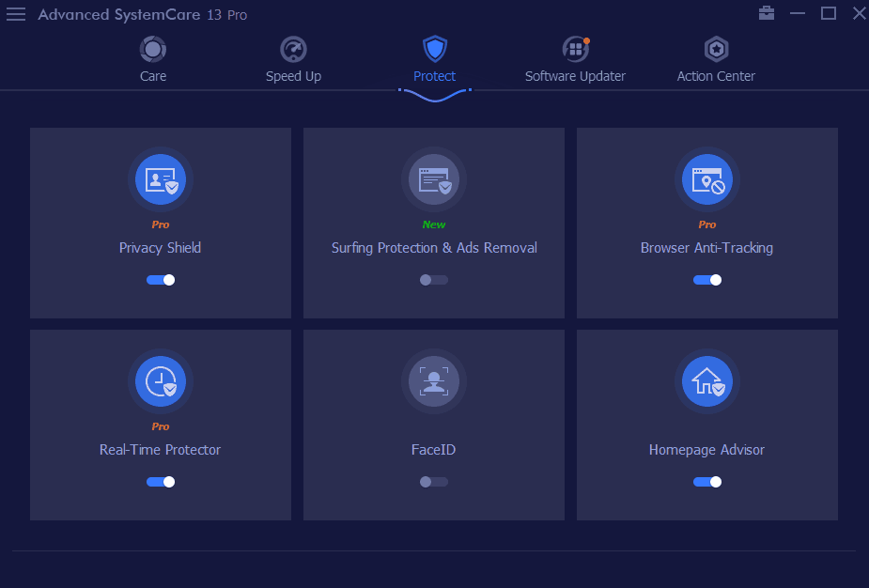The height and width of the screenshot is (588, 869).
Task: Open the Browser Anti-Tracking icon
Action: (707, 179)
